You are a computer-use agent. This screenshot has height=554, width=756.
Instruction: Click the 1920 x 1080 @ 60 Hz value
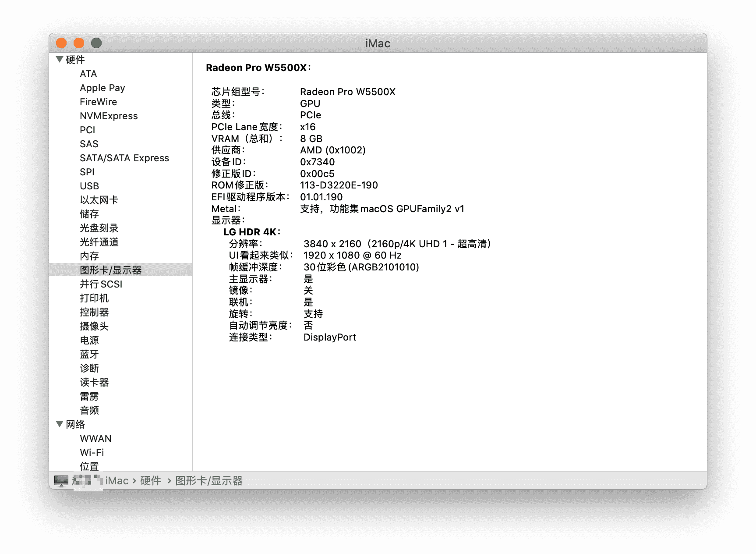[353, 256]
